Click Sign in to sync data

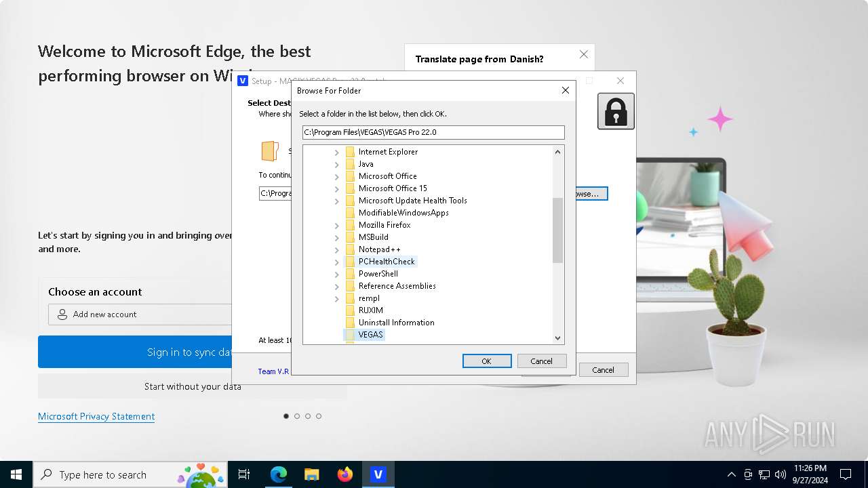tap(136, 352)
